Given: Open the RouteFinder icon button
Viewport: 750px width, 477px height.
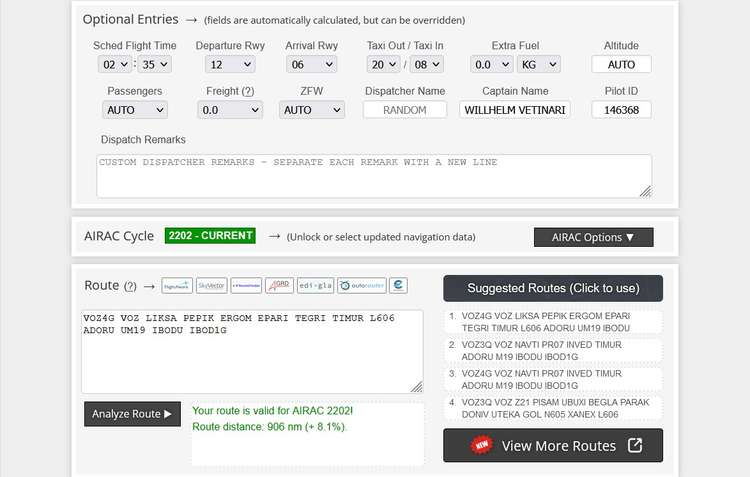Looking at the screenshot, I should 246,285.
